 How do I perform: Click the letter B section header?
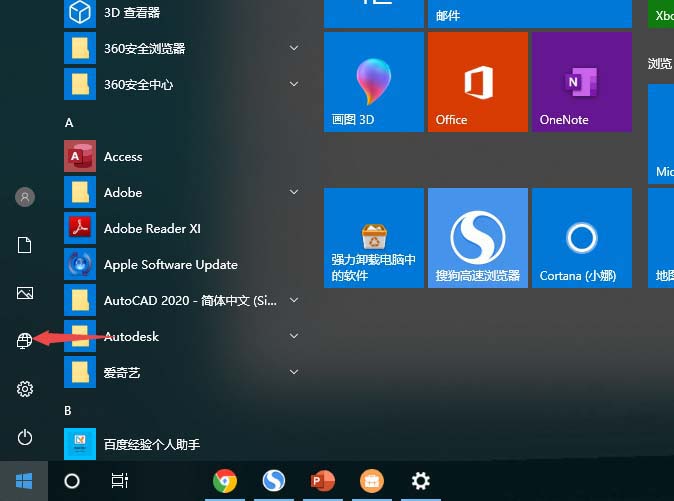point(68,411)
